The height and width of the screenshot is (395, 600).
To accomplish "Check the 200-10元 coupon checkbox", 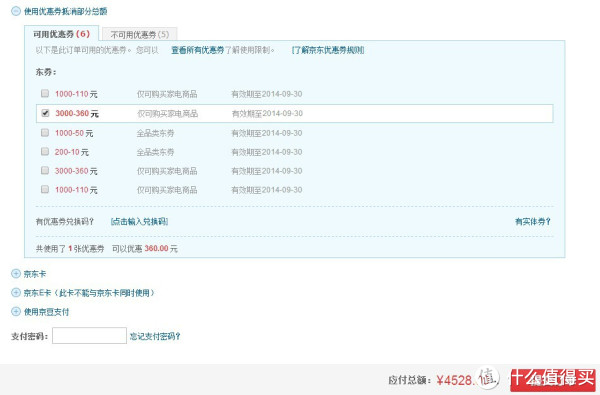I will [x=45, y=152].
